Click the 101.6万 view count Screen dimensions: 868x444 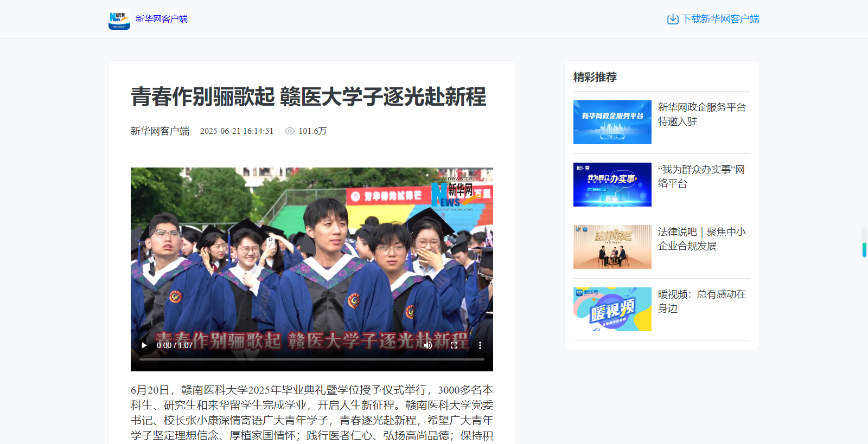[312, 131]
